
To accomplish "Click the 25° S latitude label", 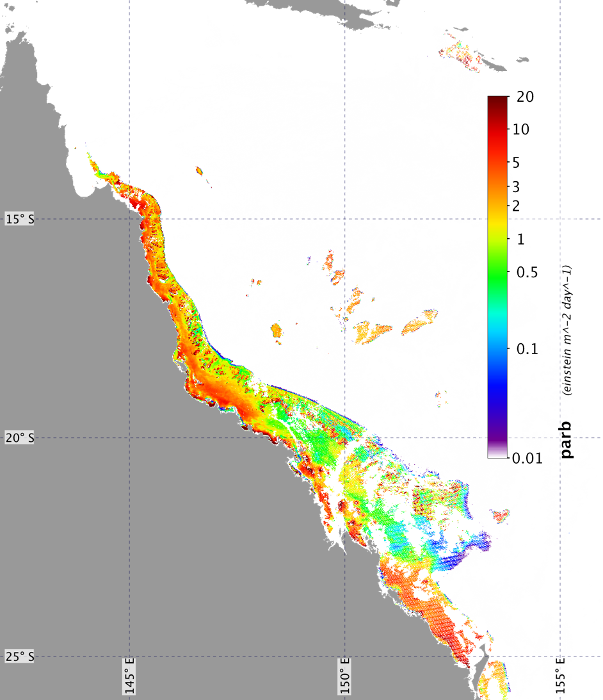I will 20,656.
